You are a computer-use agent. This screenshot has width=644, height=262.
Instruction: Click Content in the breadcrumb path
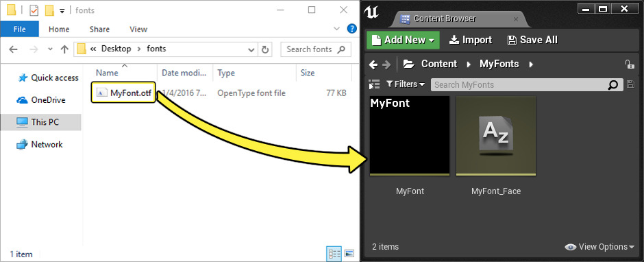pos(439,64)
